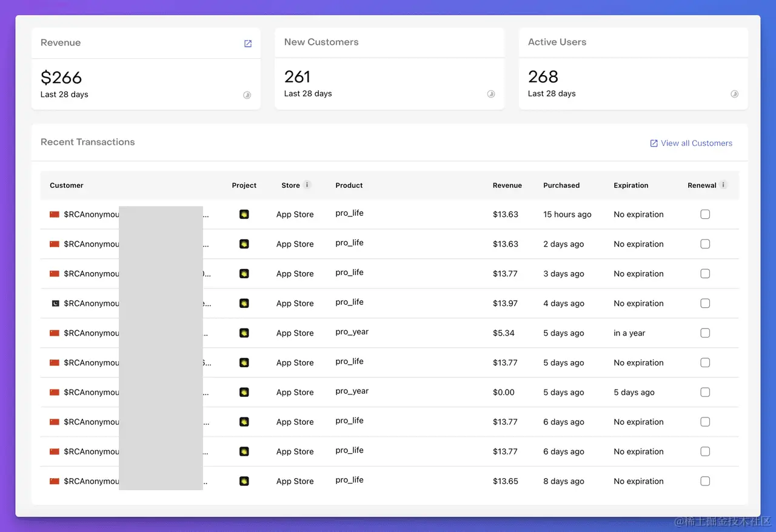Click project icon in $13.77 5 days ago row
776x532 pixels.
coord(244,362)
